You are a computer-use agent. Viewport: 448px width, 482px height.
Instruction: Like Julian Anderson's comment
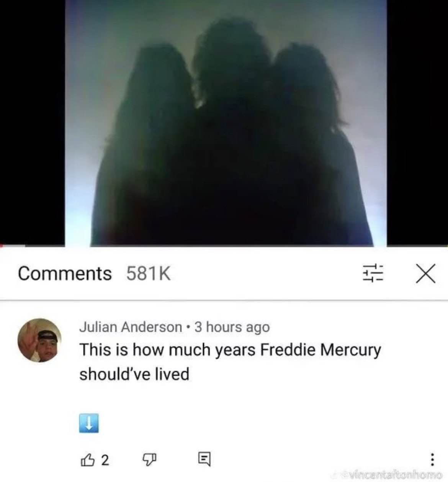tap(87, 459)
